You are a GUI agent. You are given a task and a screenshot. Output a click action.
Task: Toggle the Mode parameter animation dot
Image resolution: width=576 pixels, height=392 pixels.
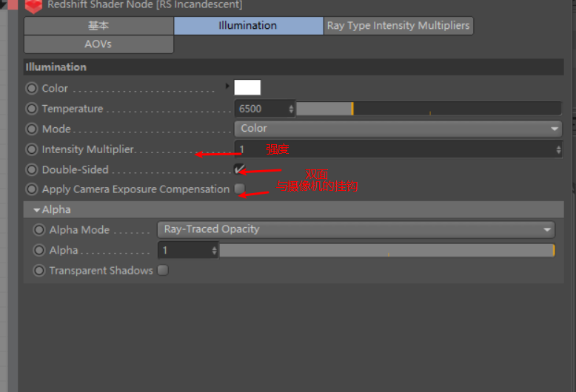(32, 129)
